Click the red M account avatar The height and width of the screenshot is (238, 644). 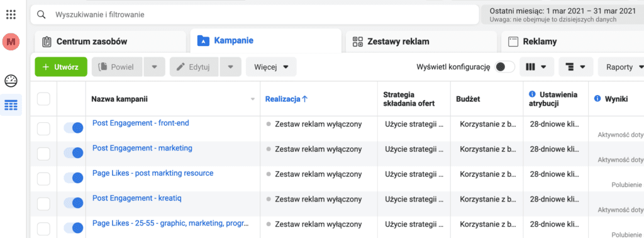[x=11, y=42]
